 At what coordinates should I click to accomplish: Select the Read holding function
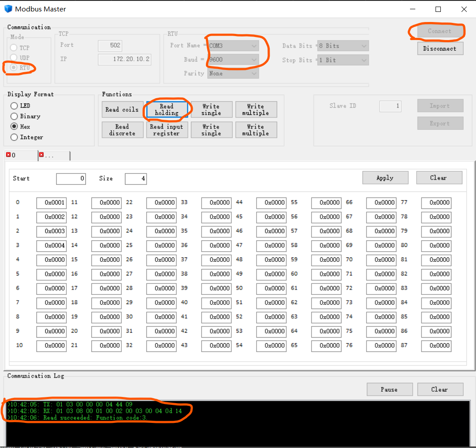(x=167, y=109)
